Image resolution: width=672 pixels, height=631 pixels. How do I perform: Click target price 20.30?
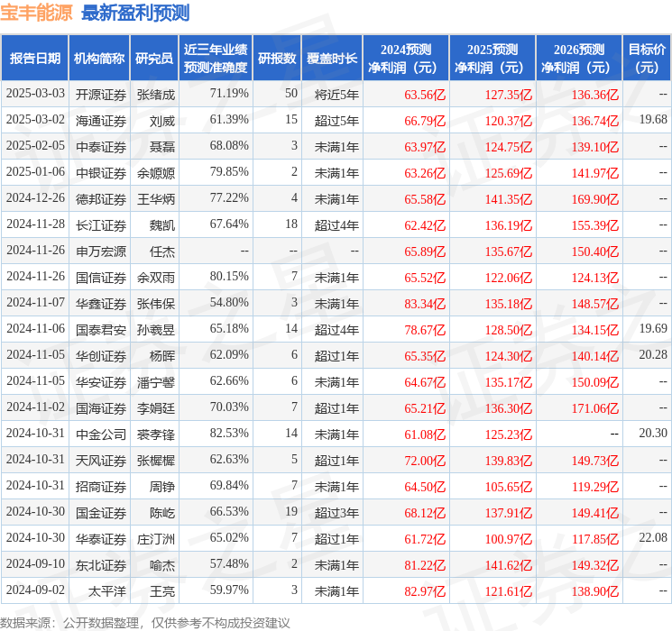[x=653, y=433]
